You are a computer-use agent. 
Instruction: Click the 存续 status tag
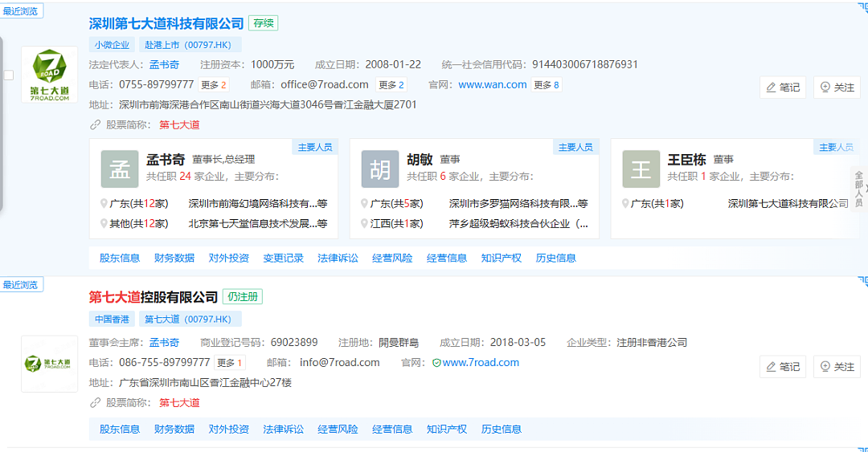[264, 23]
